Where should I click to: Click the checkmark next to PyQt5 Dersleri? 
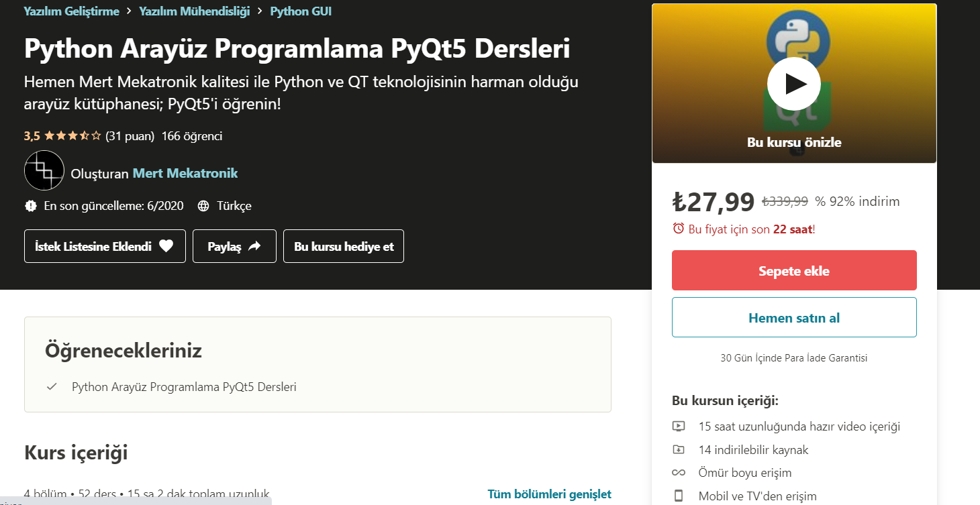coord(52,387)
